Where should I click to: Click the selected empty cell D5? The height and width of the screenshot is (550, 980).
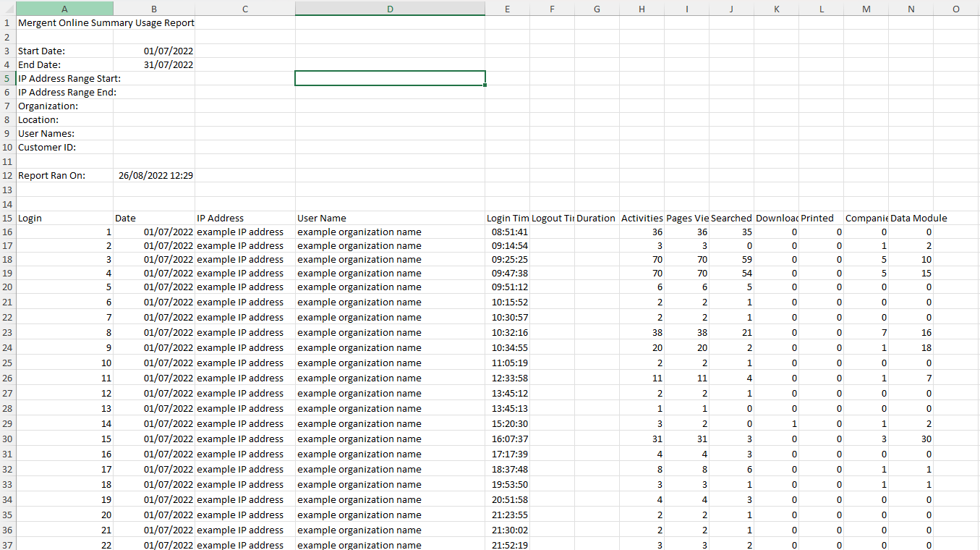tap(390, 78)
